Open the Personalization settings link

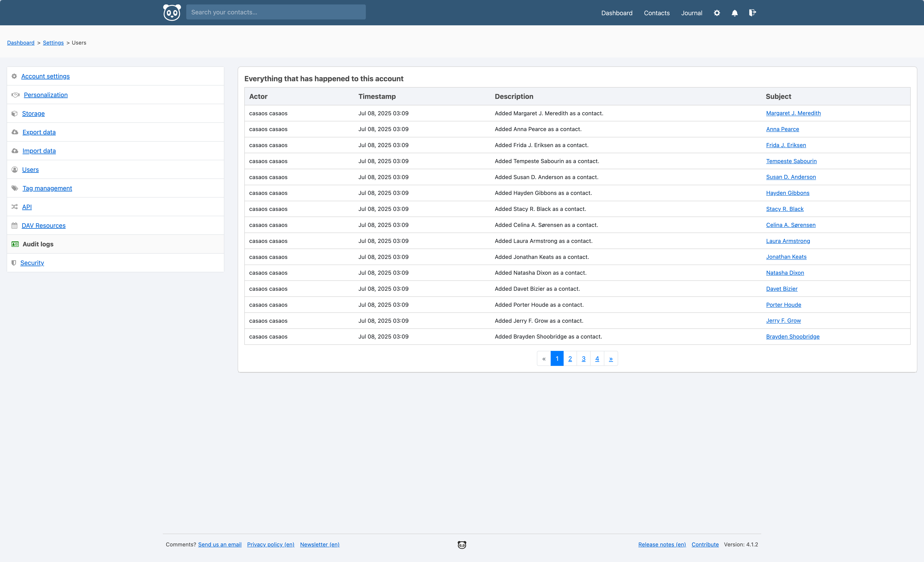46,95
